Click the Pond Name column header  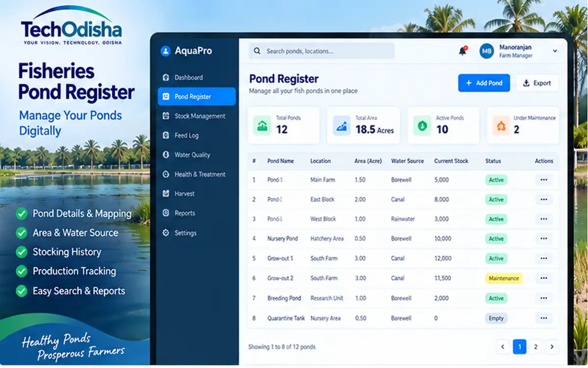281,161
